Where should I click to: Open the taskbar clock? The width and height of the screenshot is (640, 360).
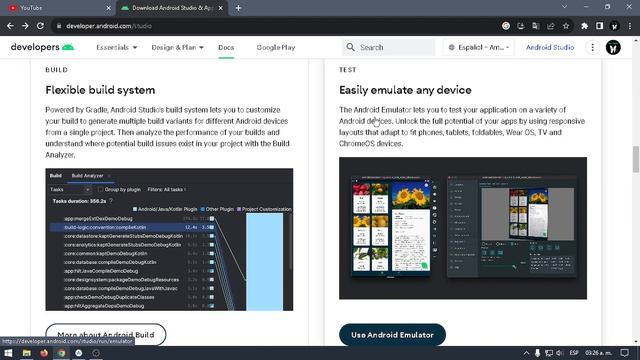click(x=598, y=353)
